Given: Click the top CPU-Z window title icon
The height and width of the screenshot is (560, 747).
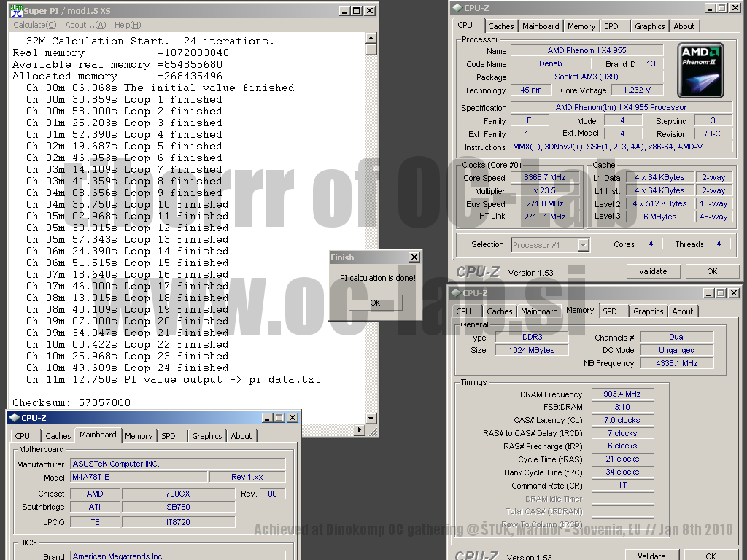Looking at the screenshot, I should coord(457,7).
